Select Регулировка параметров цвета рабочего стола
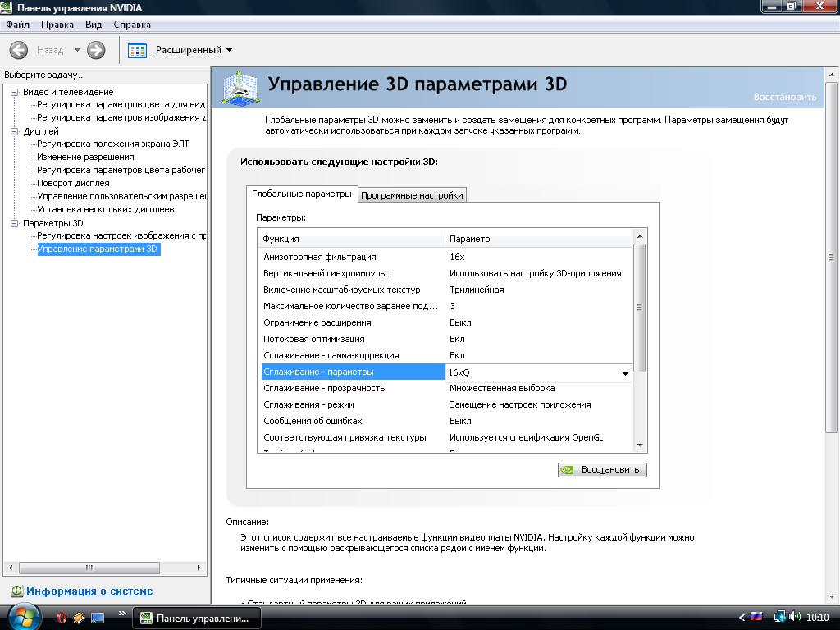The height and width of the screenshot is (630, 840). point(121,170)
